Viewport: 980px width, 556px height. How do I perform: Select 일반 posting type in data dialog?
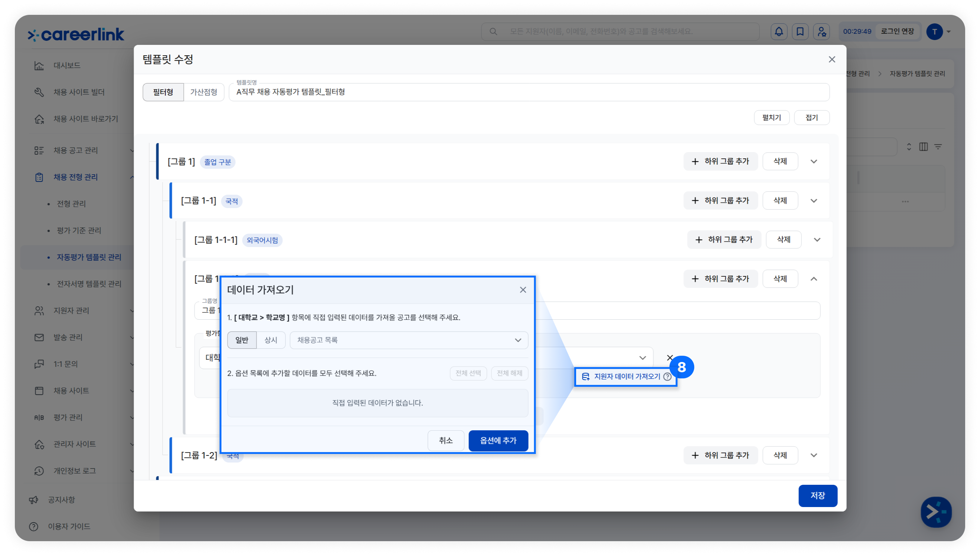(242, 340)
